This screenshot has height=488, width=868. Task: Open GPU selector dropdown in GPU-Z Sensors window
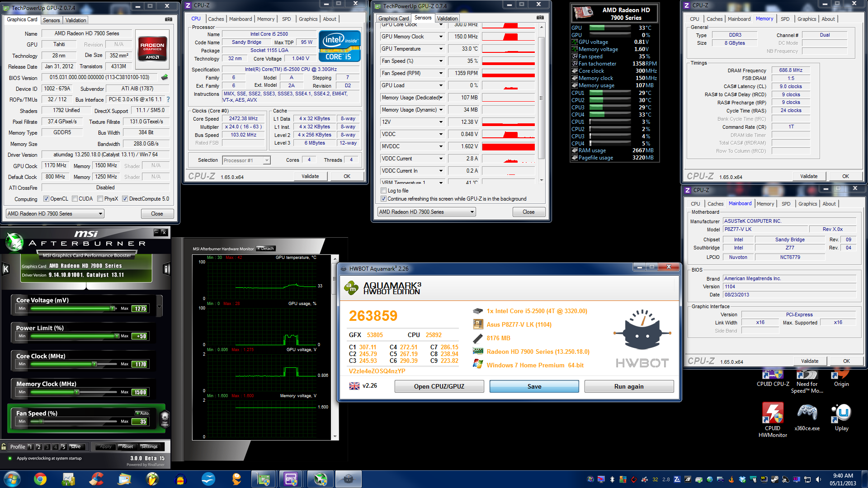(427, 211)
